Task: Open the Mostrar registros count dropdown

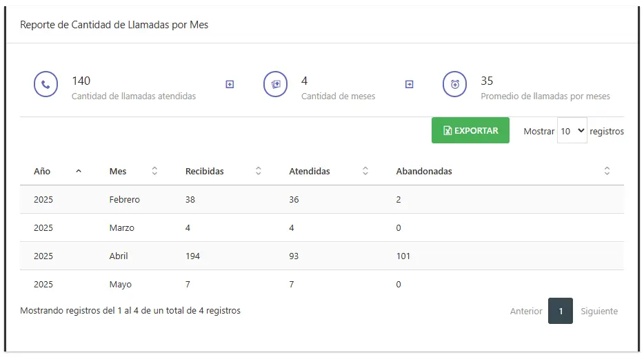Action: 572,131
